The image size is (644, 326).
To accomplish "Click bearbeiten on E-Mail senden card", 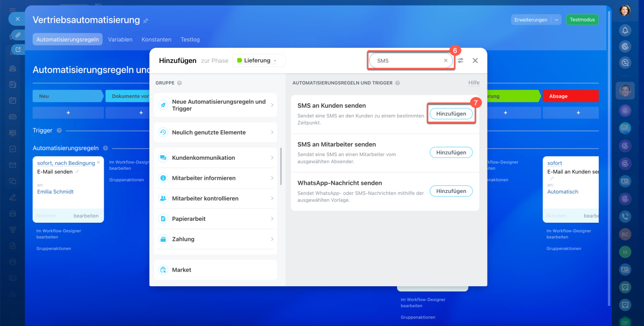I will point(86,216).
